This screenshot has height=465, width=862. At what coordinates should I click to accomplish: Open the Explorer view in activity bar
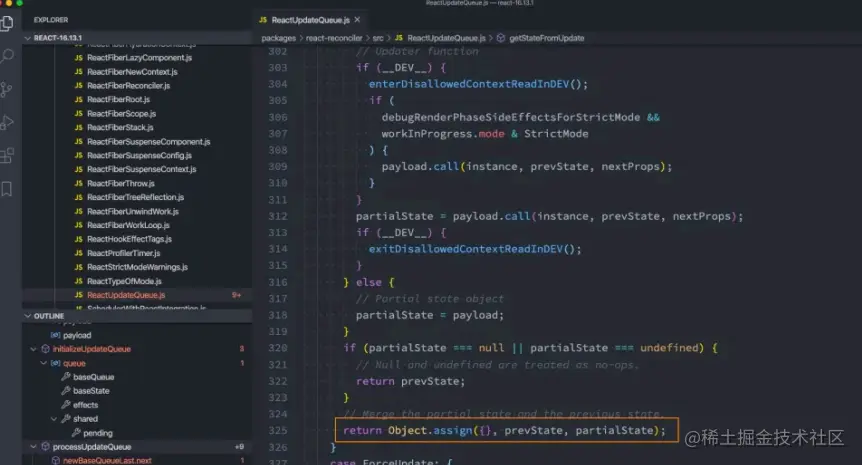(7, 23)
